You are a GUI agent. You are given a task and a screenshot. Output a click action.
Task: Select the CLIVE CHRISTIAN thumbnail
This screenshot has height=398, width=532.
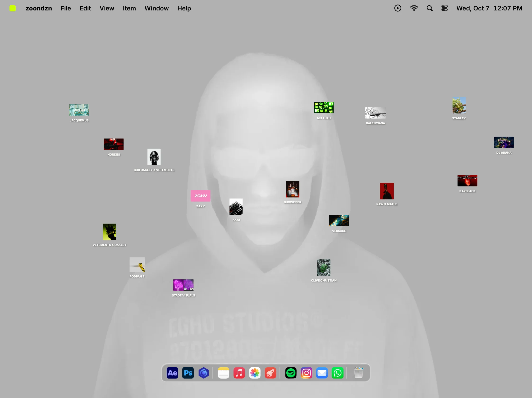[x=324, y=267]
